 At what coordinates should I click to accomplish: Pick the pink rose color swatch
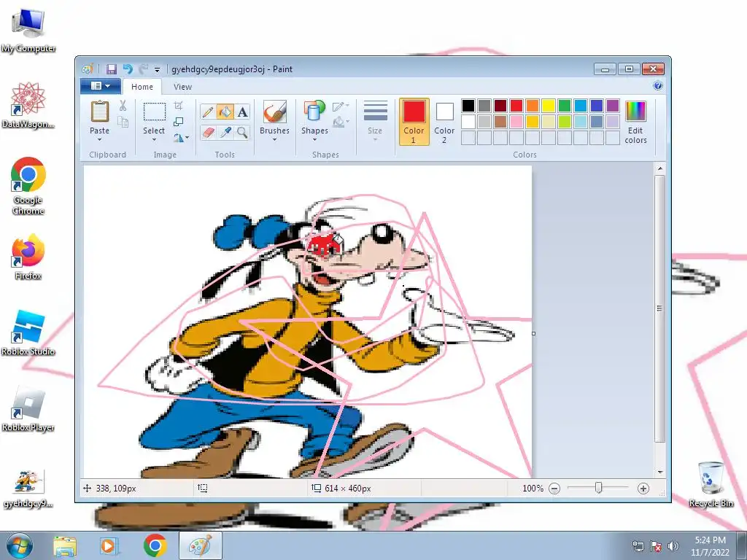point(516,122)
